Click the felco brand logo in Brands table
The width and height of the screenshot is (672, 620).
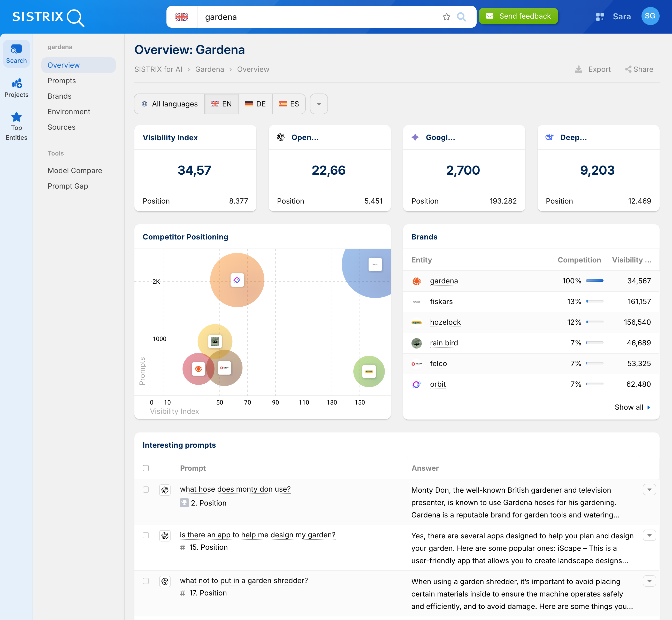416,364
